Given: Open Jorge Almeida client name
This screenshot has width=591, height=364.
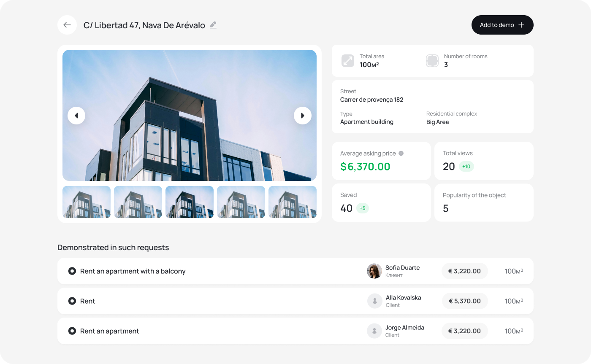Looking at the screenshot, I should pos(404,328).
